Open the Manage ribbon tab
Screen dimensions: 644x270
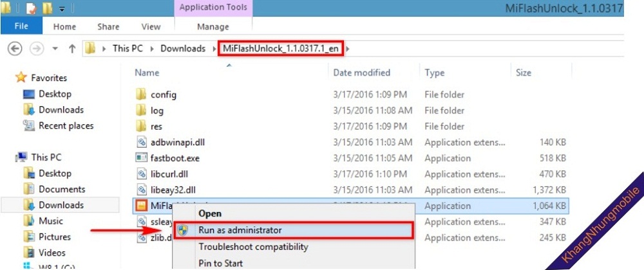click(213, 26)
